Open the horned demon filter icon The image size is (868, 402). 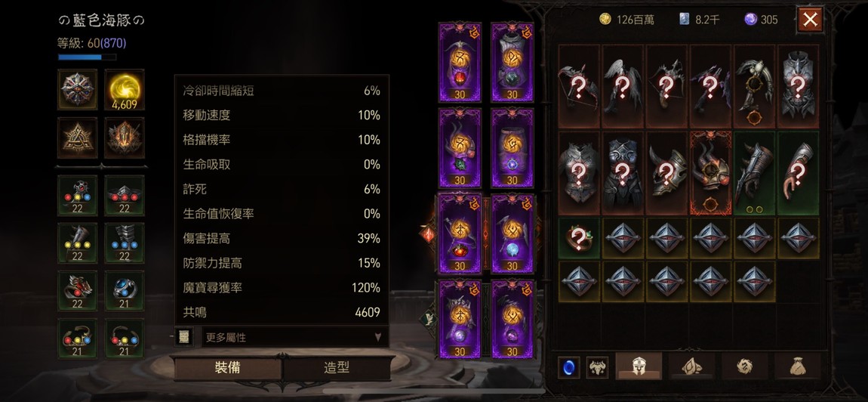597,368
